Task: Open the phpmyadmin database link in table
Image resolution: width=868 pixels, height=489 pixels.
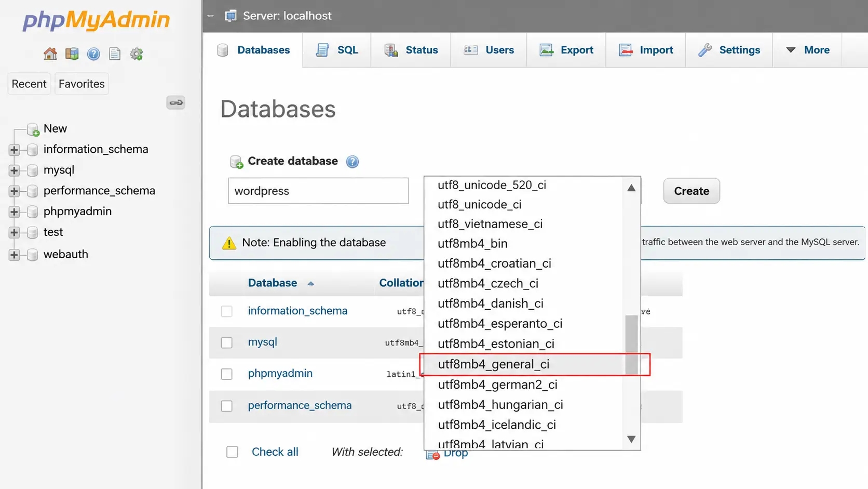Action: 280,374
